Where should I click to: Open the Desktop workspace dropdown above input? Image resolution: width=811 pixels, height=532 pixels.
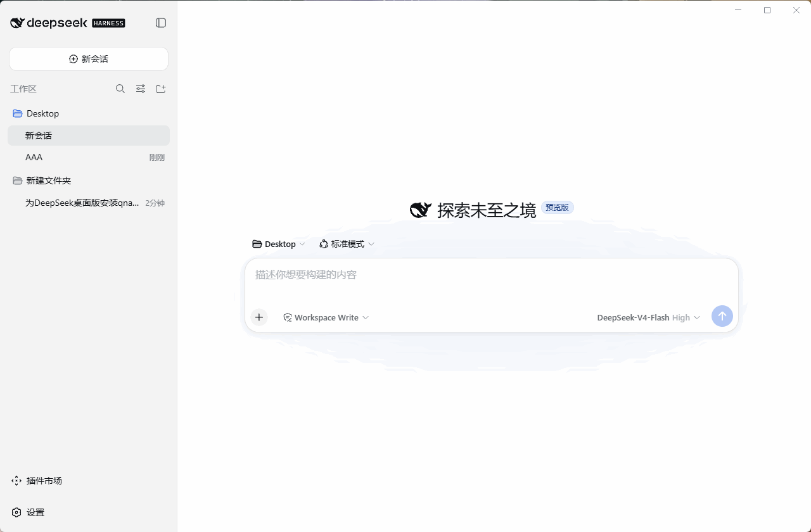click(x=279, y=244)
